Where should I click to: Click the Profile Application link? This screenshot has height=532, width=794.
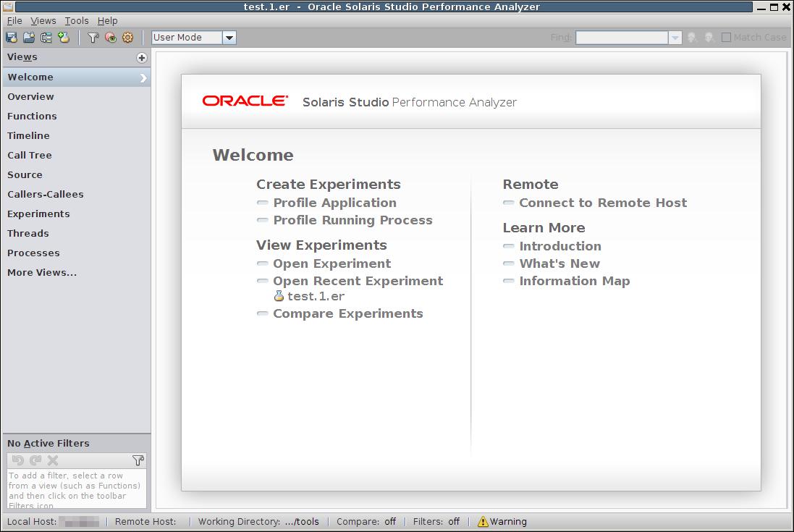tap(334, 203)
